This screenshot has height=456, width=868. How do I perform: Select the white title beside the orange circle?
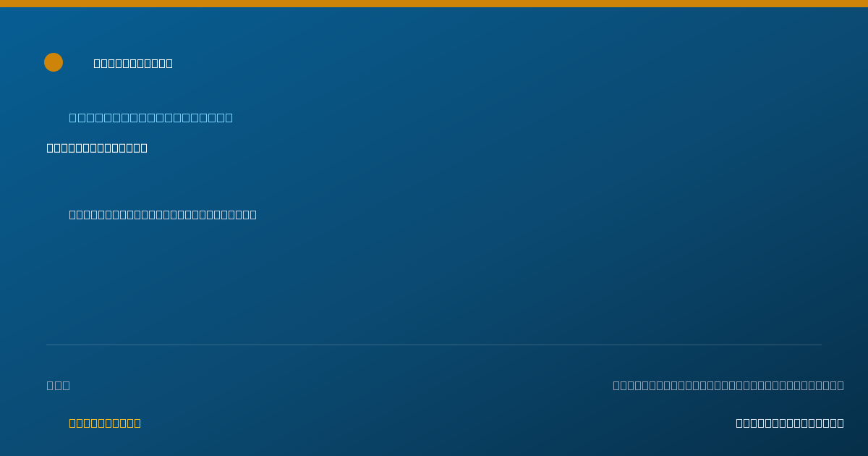[x=133, y=63]
